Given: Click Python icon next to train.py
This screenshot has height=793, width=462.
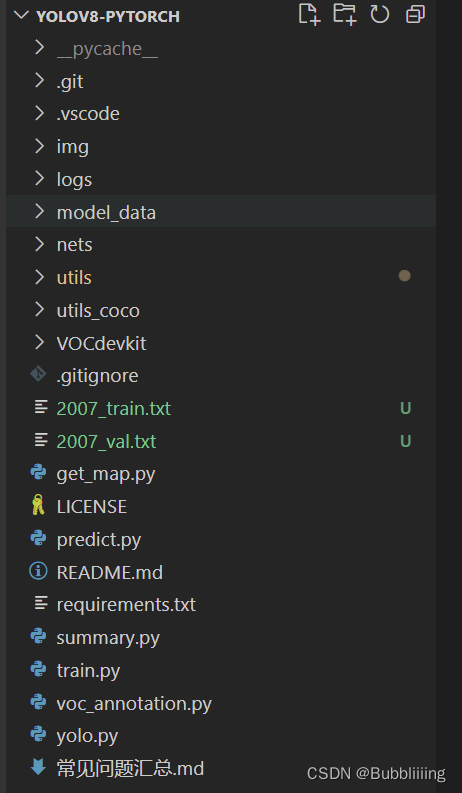Looking at the screenshot, I should click(38, 670).
